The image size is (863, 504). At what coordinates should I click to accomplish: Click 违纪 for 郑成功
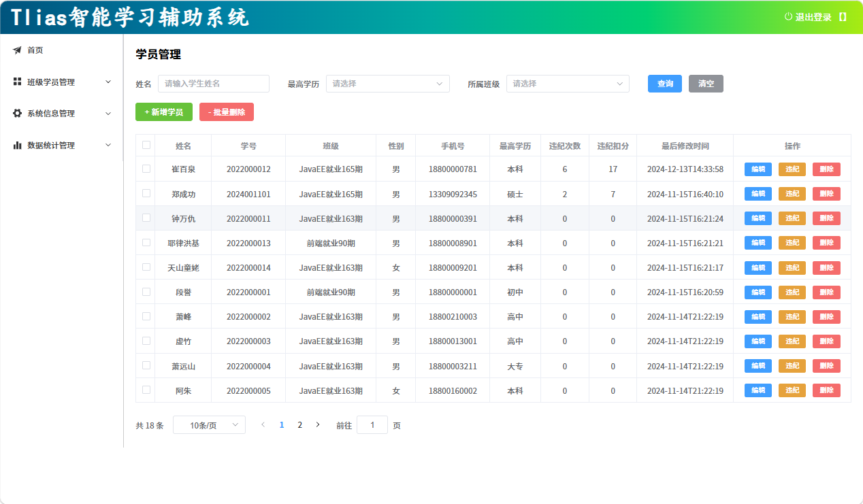[792, 194]
